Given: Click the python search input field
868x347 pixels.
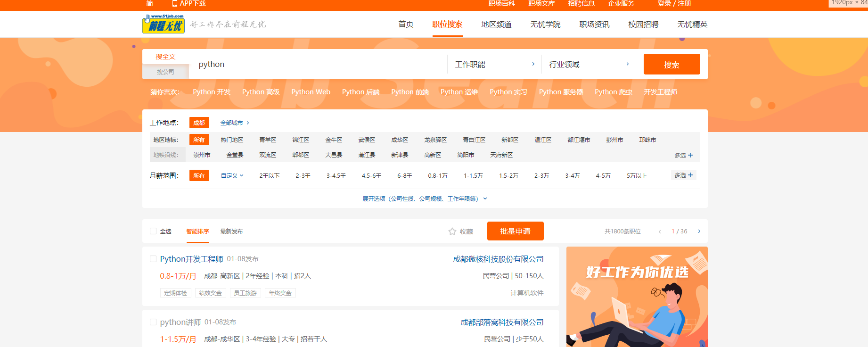Looking at the screenshot, I should 318,64.
